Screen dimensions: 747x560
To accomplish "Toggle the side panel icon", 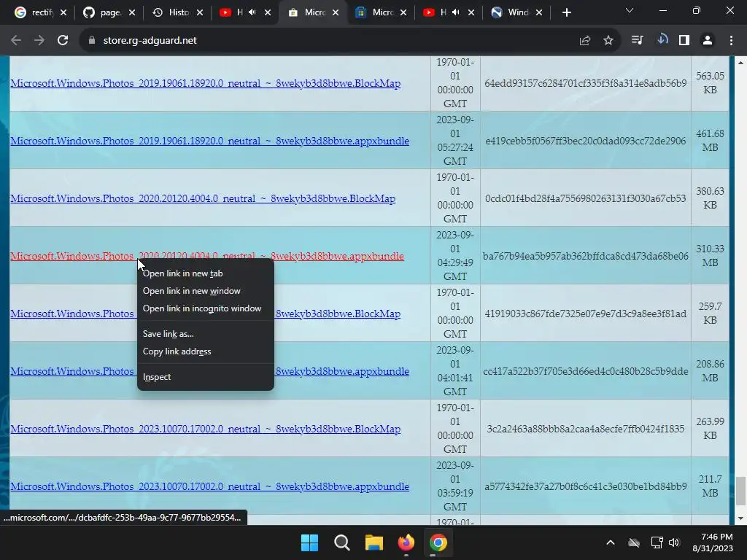I will 684,41.
